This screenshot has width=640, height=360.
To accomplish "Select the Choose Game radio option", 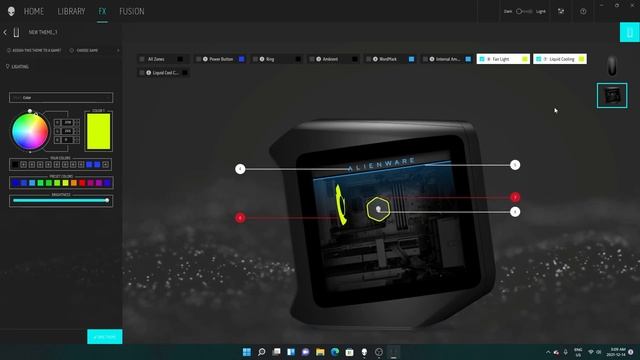I will (x=84, y=50).
